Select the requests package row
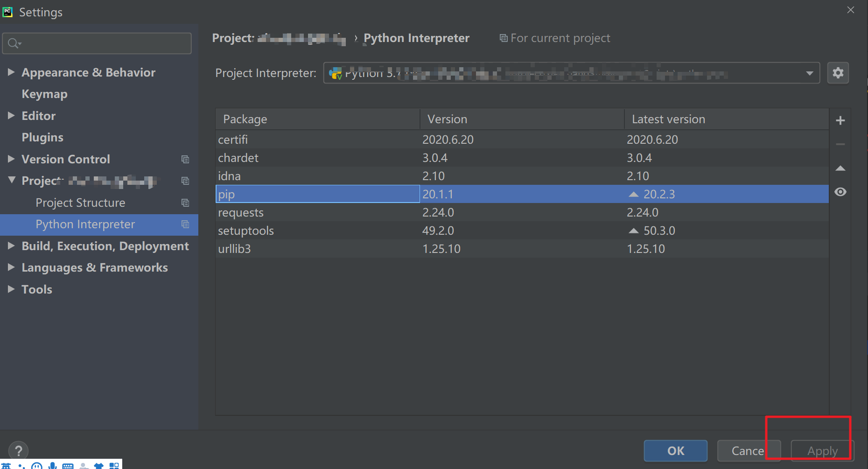 [x=522, y=212]
